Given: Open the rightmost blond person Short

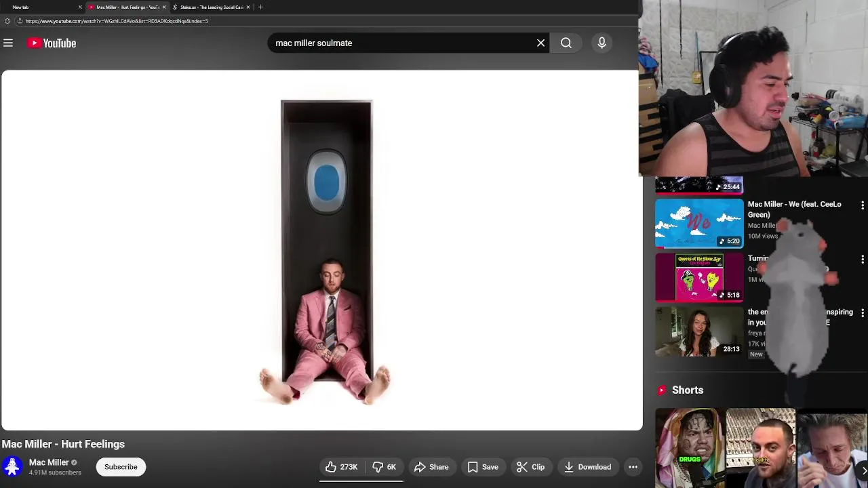Looking at the screenshot, I should coord(832,448).
